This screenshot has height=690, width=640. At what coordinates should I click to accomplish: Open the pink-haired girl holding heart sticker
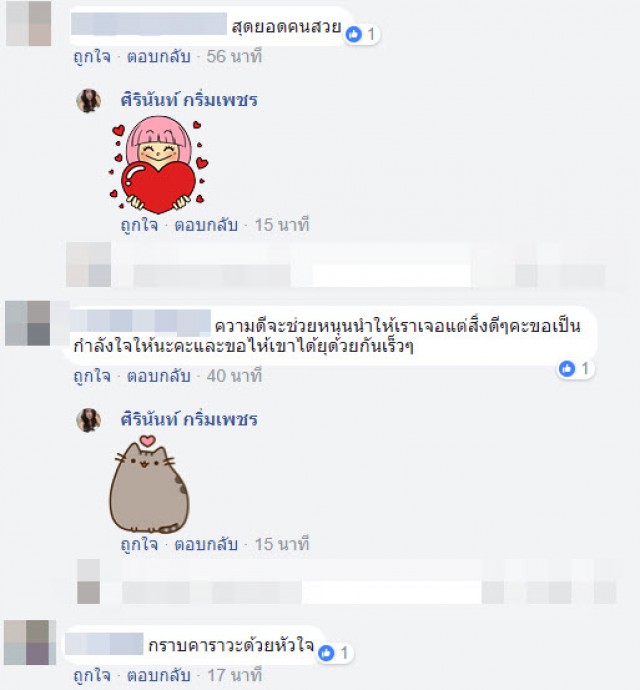tap(158, 165)
